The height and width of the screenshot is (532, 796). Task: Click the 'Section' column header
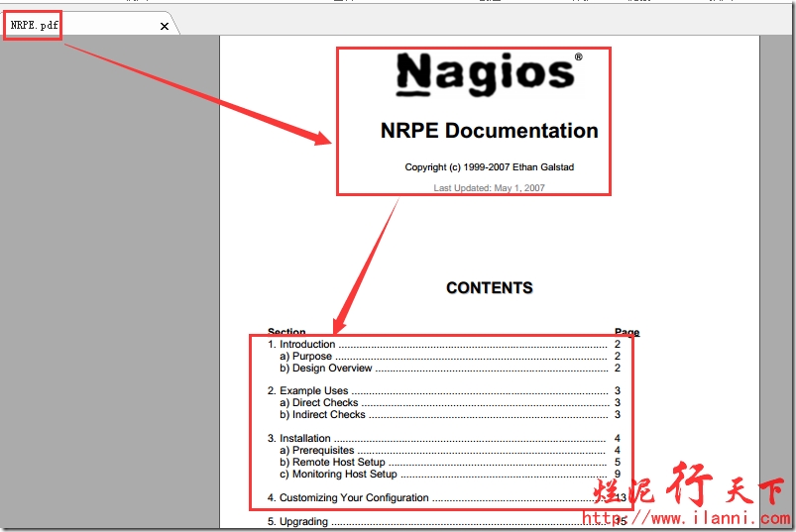click(286, 331)
